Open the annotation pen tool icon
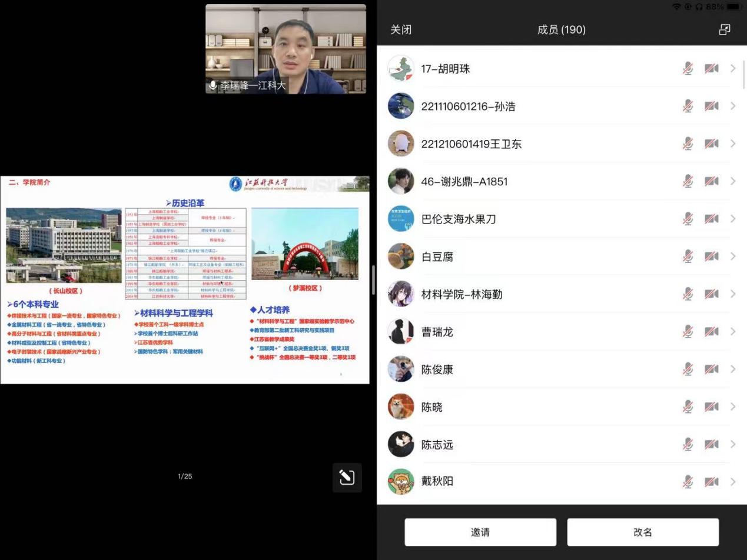The image size is (747, 560). click(x=347, y=477)
